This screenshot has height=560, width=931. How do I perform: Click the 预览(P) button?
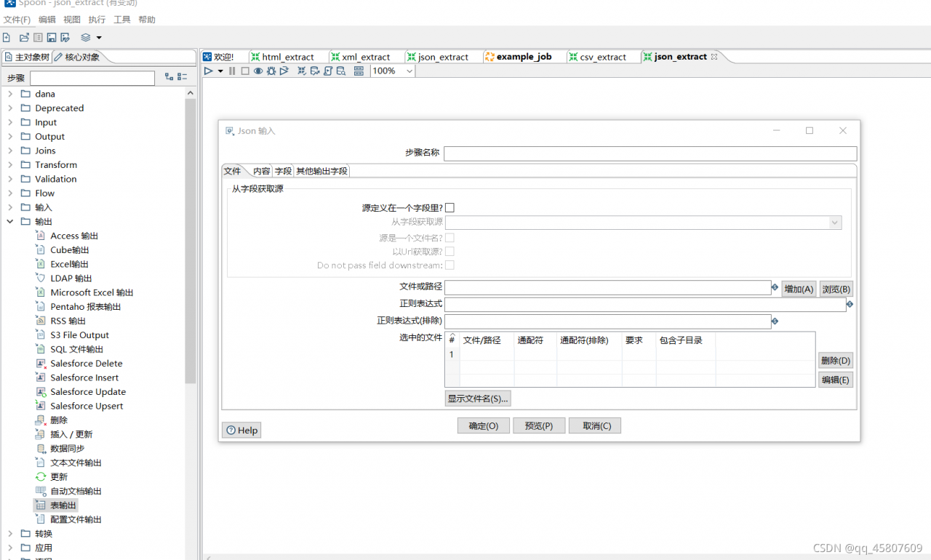pyautogui.click(x=539, y=425)
